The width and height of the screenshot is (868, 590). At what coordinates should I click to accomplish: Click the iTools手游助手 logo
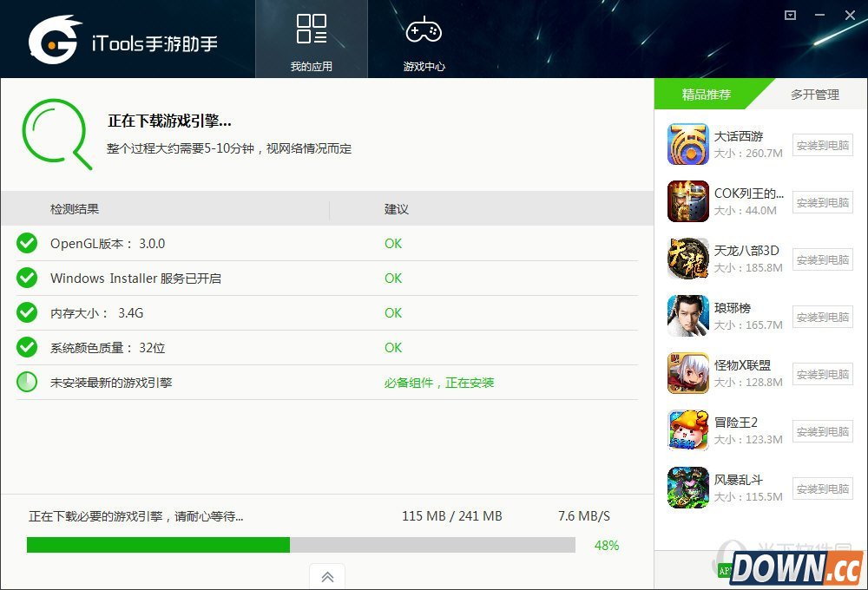tap(123, 40)
